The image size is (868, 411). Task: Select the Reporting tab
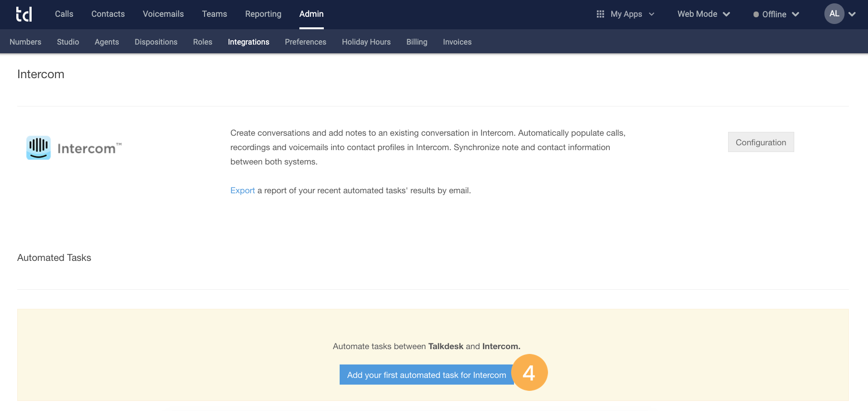[x=263, y=14]
